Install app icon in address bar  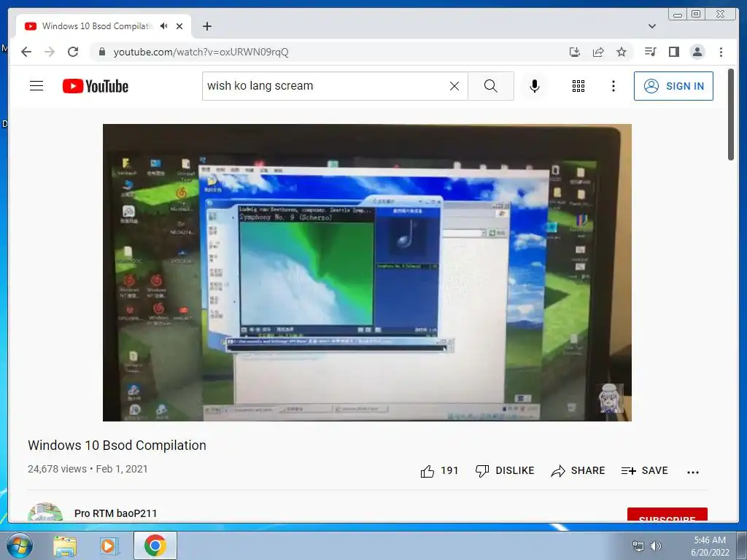coord(575,52)
